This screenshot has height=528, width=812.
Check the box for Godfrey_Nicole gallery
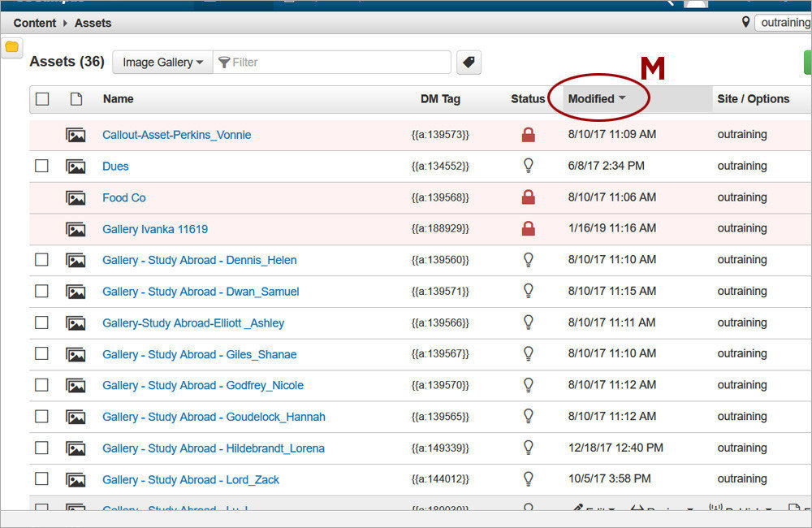pos(41,385)
